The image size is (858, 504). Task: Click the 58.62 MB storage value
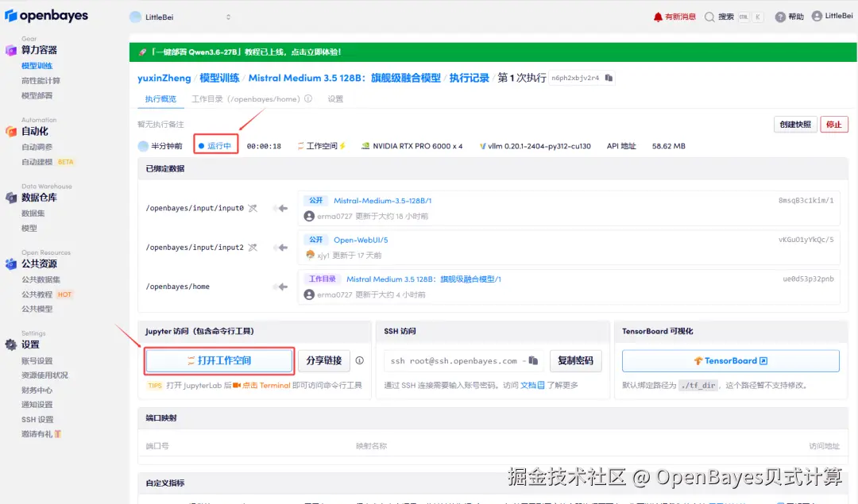pyautogui.click(x=668, y=147)
